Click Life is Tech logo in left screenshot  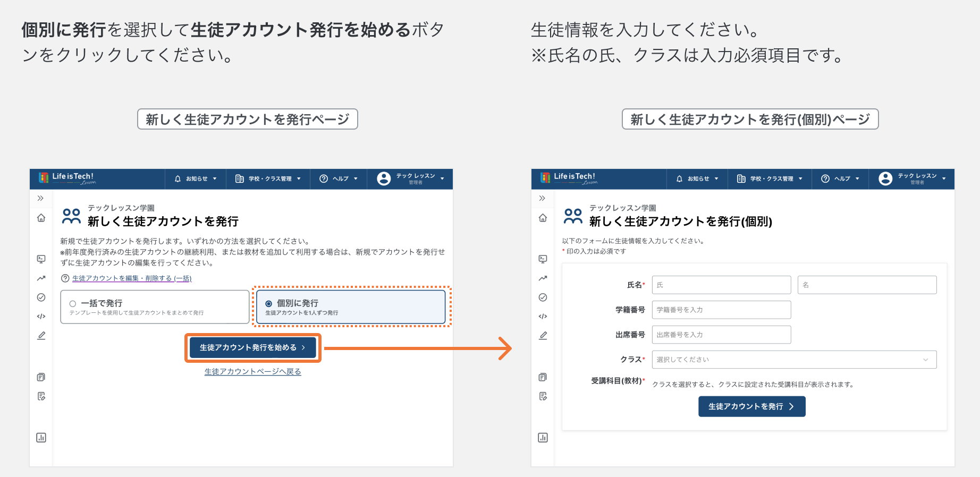click(x=67, y=178)
